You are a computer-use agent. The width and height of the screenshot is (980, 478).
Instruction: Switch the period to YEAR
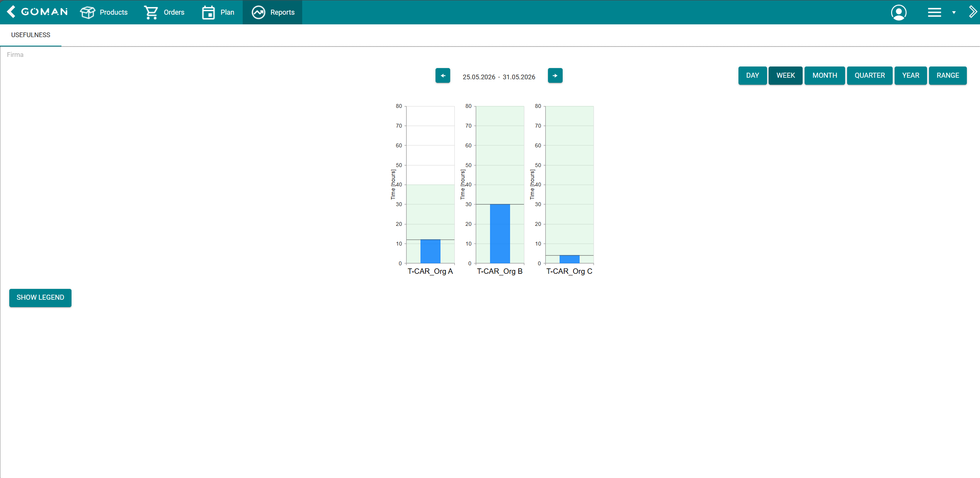point(910,75)
